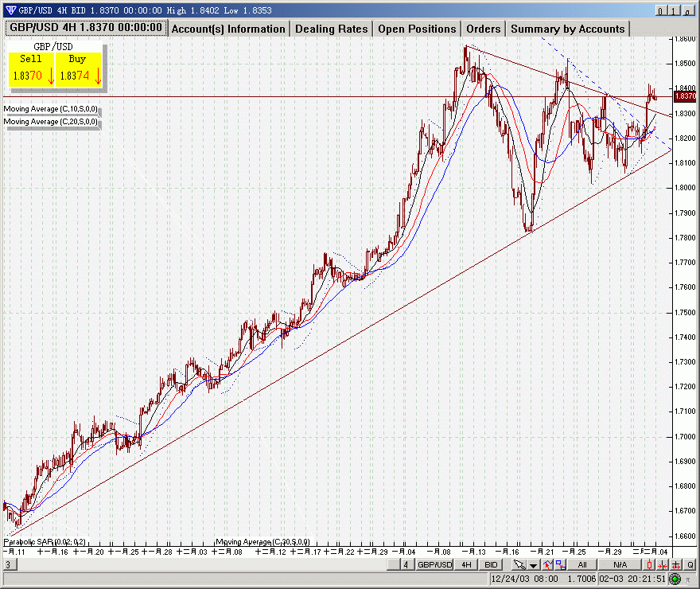Switch to candlestick chart style icon
The width and height of the screenshot is (700, 589).
650,565
